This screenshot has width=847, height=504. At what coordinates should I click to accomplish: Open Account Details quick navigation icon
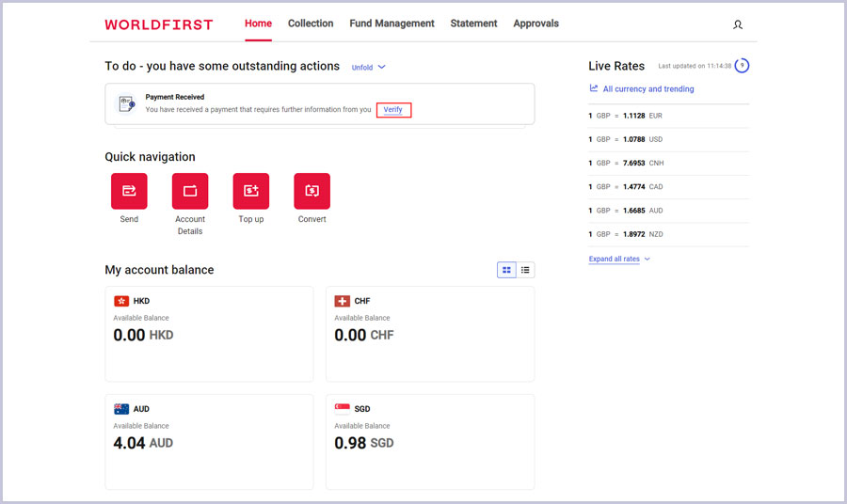pyautogui.click(x=190, y=191)
